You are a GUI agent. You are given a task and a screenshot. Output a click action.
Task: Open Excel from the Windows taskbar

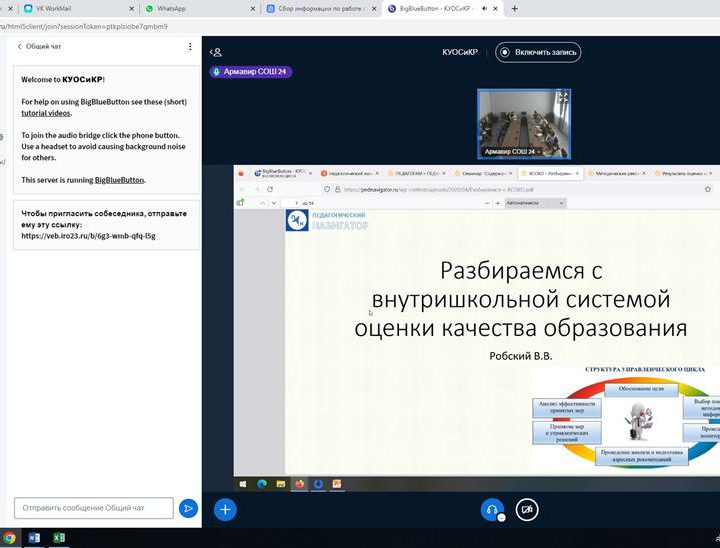pos(59,538)
